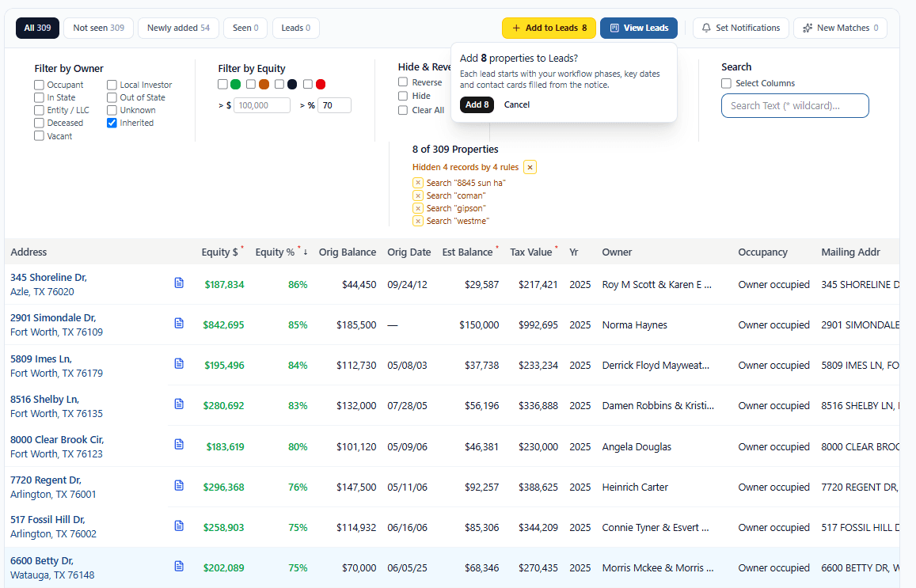Click the sort arrow on Equity %
The image size is (916, 588).
[306, 252]
